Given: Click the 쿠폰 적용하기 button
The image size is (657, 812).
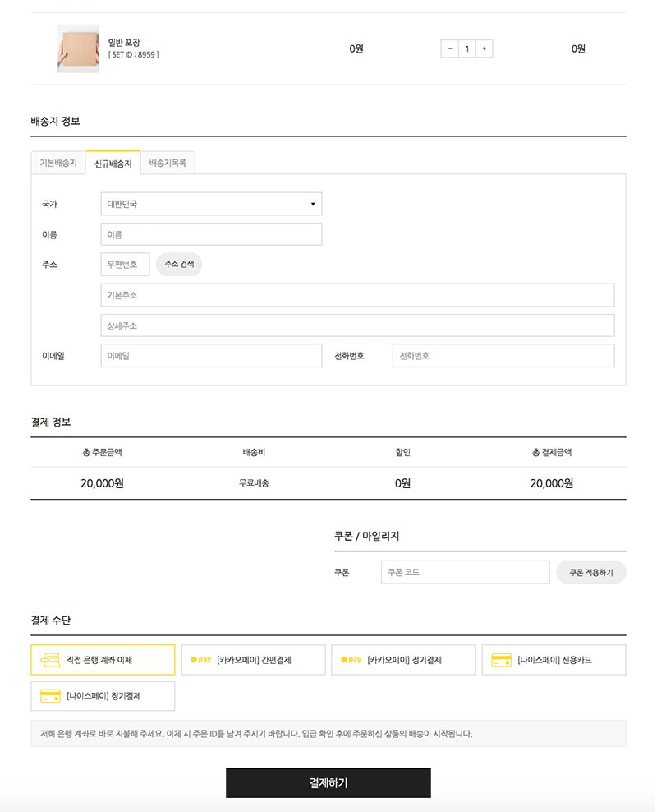Looking at the screenshot, I should (590, 572).
